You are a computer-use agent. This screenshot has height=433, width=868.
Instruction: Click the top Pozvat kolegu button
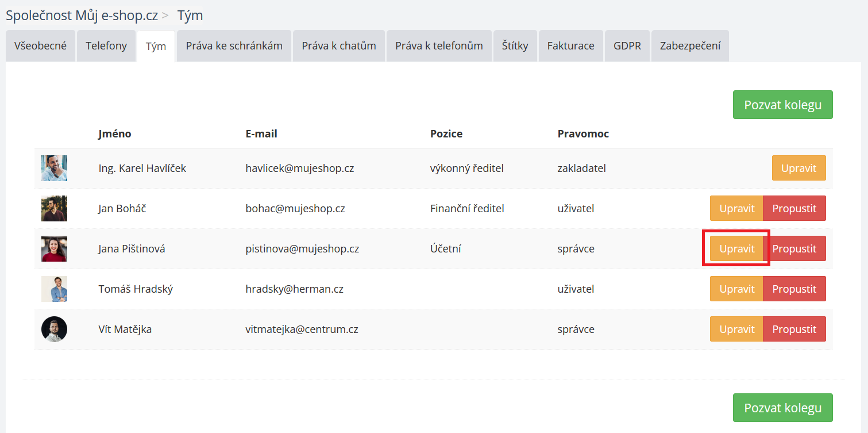coord(782,105)
